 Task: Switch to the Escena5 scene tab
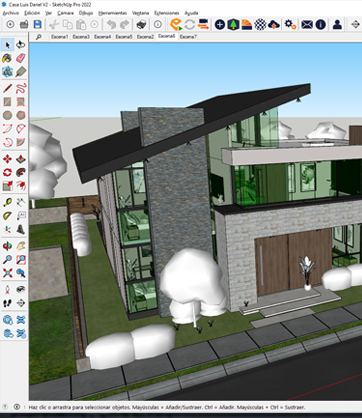pyautogui.click(x=124, y=37)
